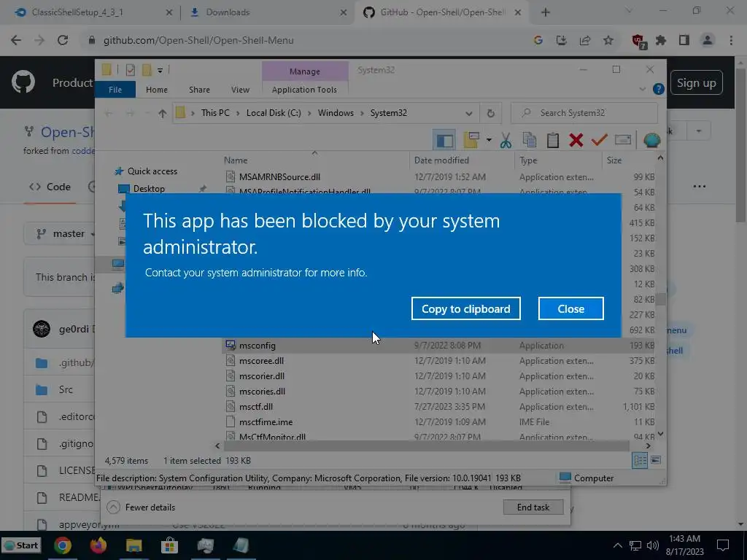The image size is (747, 560).
Task: Sort by the Date modified column header
Action: pyautogui.click(x=441, y=160)
